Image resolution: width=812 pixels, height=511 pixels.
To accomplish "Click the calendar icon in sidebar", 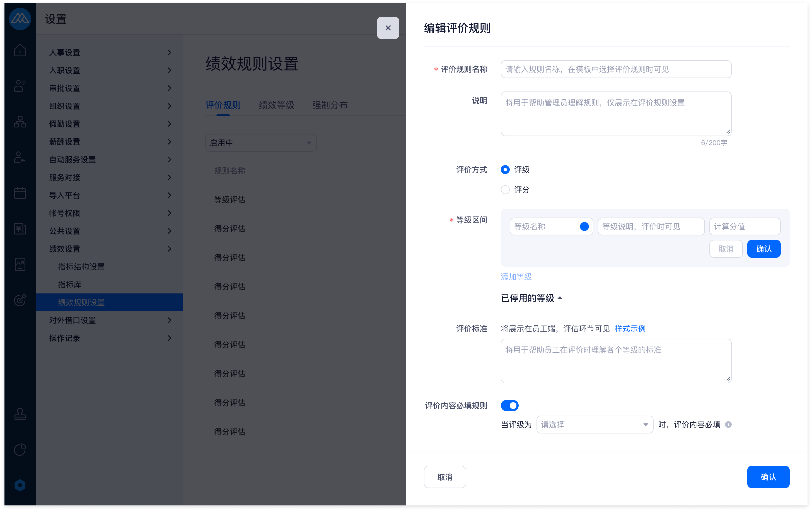I will tap(20, 193).
